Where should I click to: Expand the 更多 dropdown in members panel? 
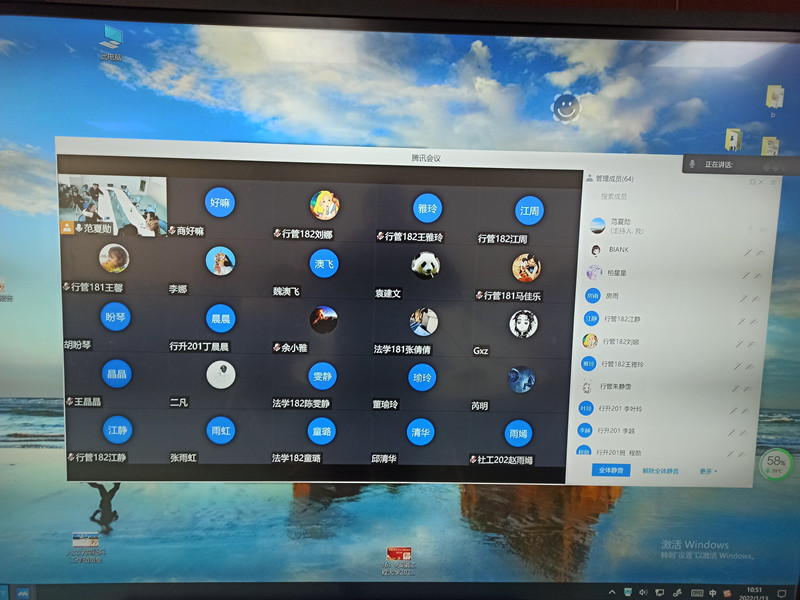(708, 470)
